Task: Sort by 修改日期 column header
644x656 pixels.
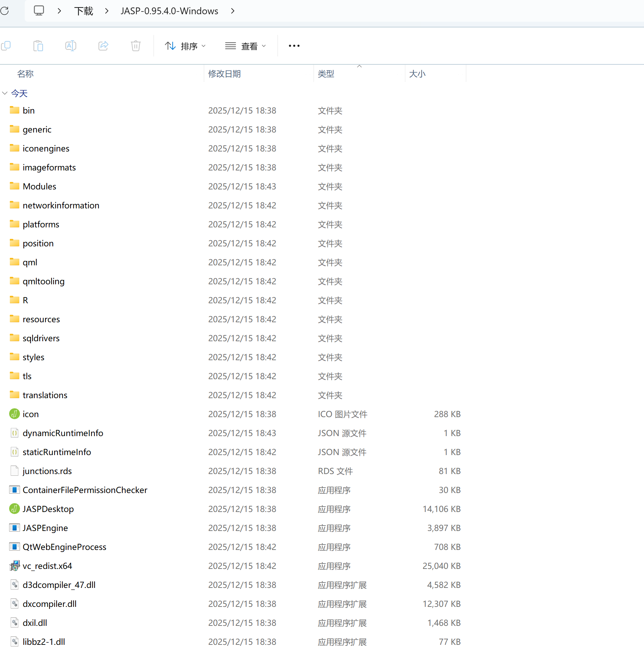Action: 224,74
